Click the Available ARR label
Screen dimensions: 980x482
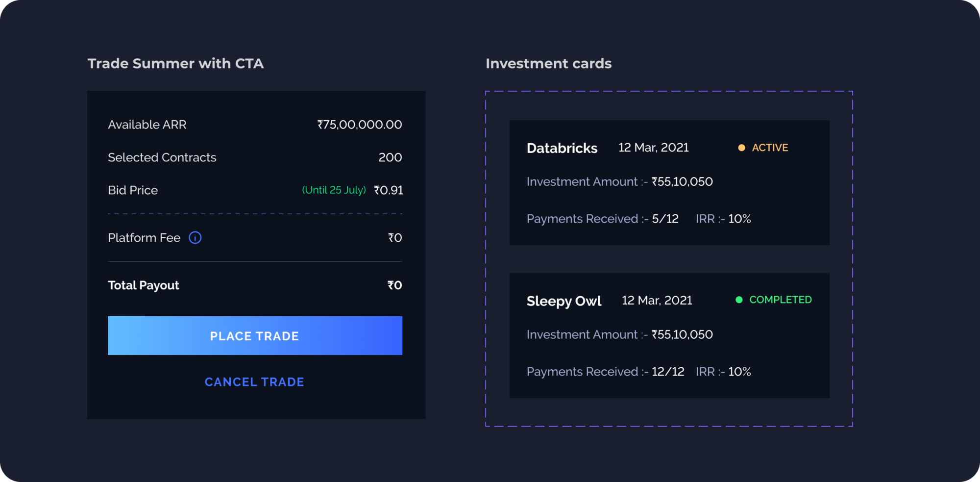[x=147, y=125]
